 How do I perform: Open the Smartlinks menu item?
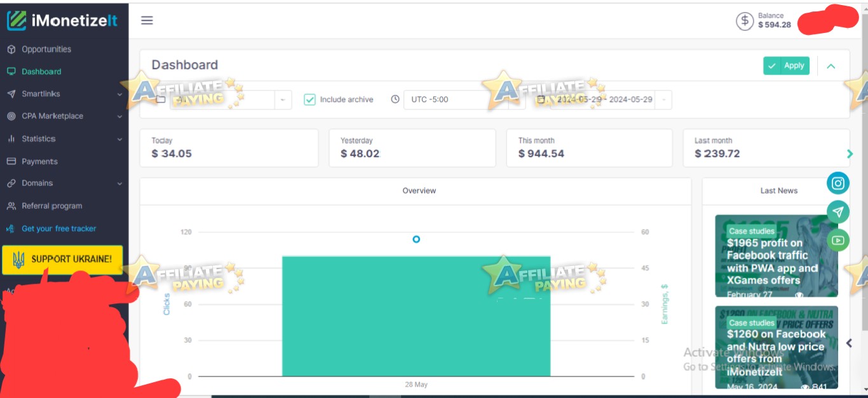41,94
